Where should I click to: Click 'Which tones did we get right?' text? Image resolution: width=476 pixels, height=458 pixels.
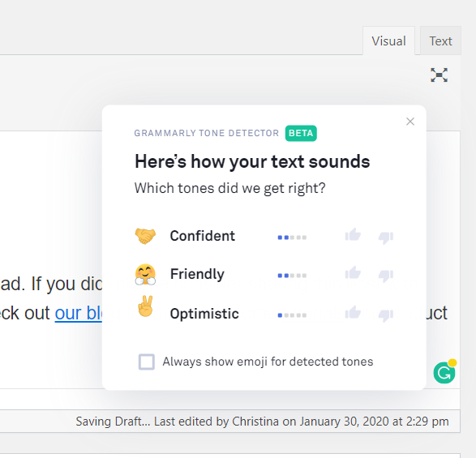229,188
